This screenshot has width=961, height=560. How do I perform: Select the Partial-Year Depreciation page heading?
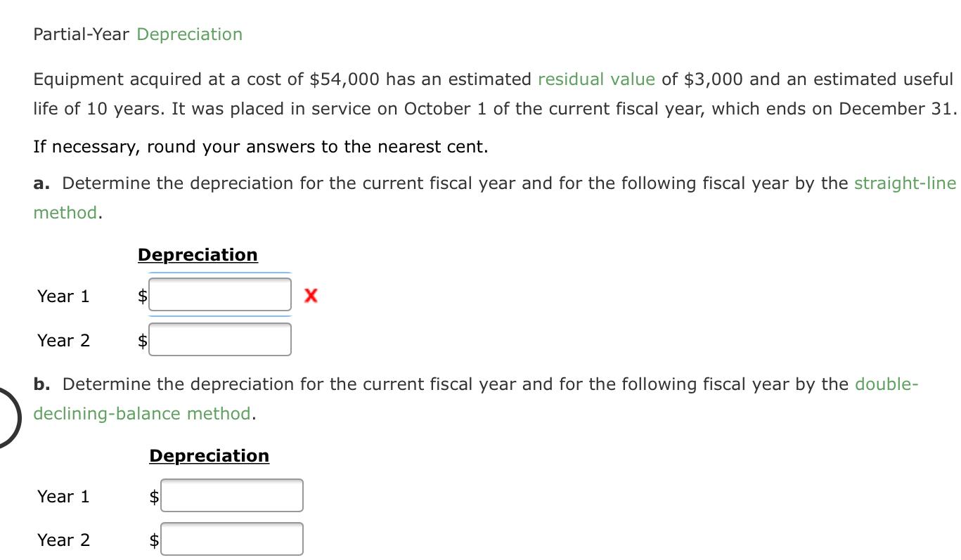[137, 34]
